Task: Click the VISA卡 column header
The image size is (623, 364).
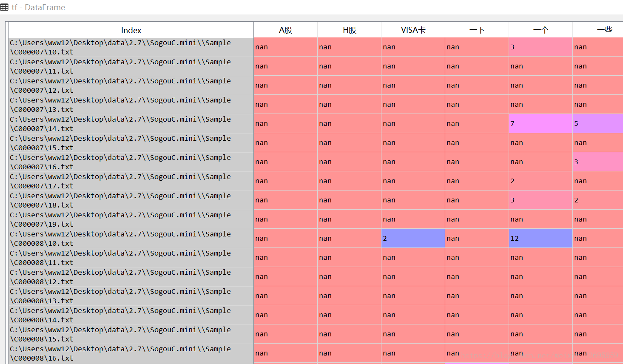Action: pos(413,30)
